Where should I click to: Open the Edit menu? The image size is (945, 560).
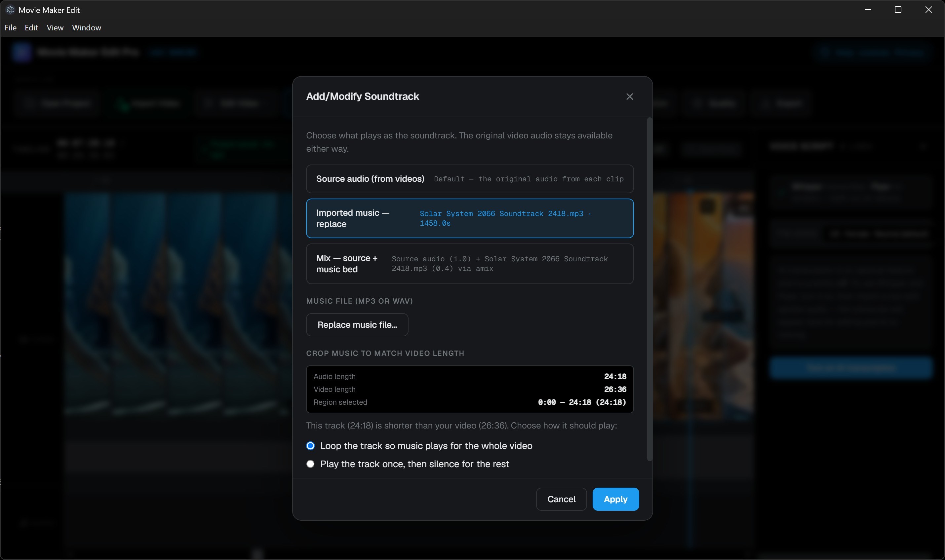31,27
